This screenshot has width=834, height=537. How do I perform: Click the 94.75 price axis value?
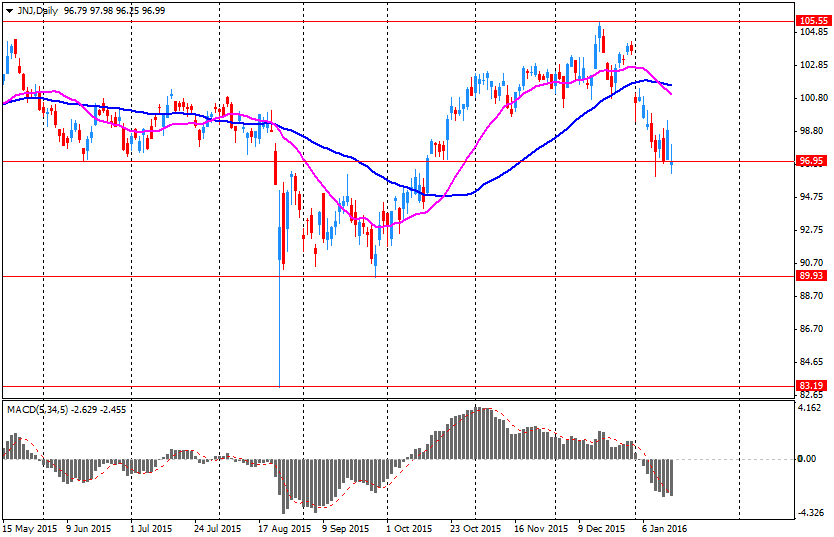pyautogui.click(x=812, y=197)
